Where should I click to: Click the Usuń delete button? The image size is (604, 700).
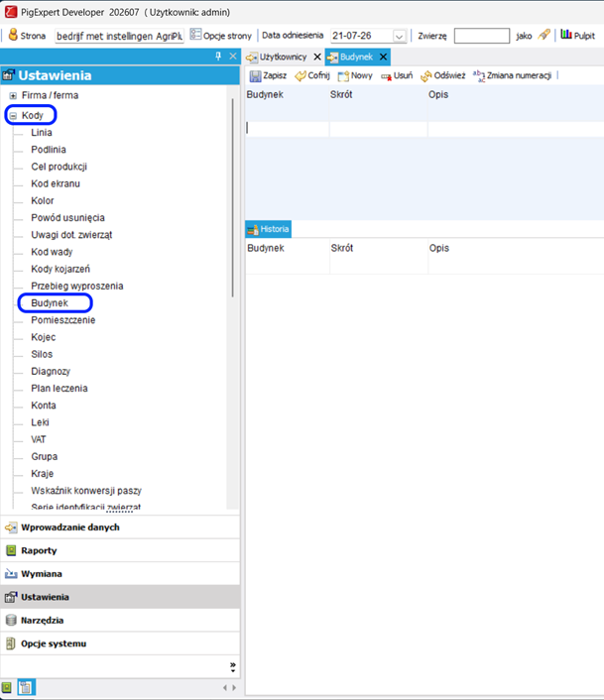click(397, 76)
